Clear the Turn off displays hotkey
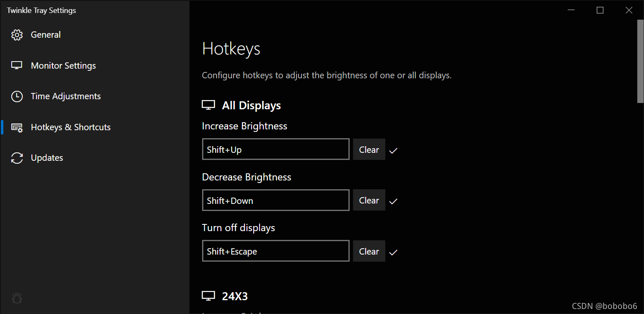The width and height of the screenshot is (644, 314). point(369,251)
